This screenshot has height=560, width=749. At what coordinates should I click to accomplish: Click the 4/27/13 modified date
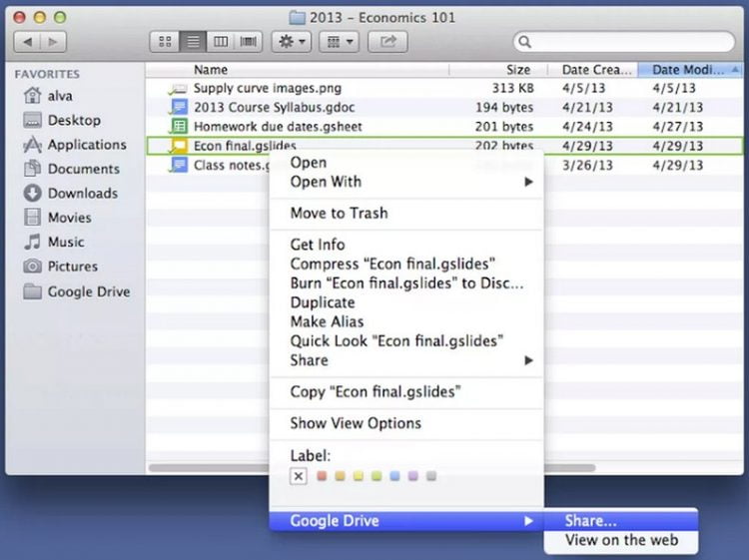click(677, 127)
